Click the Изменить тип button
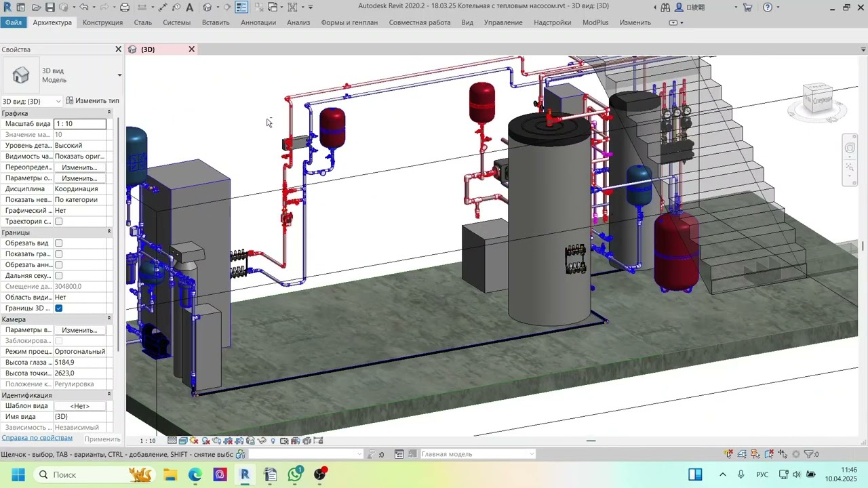Image resolution: width=868 pixels, height=488 pixels. tap(92, 101)
